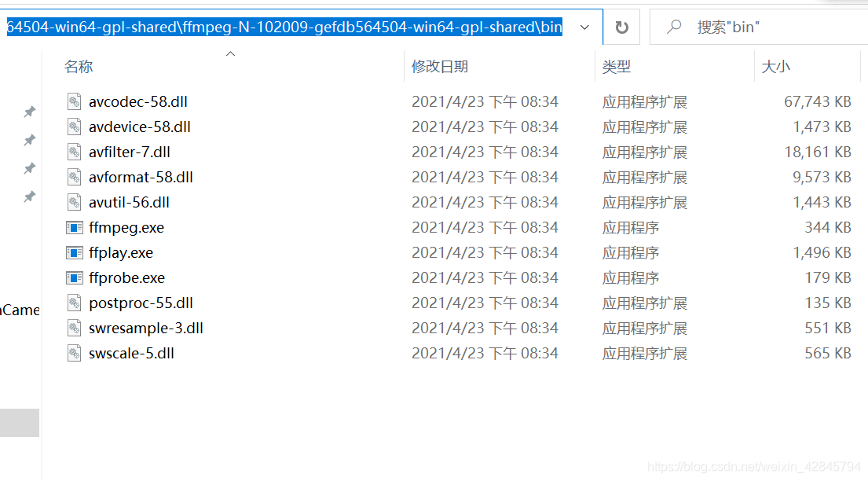Select the file name swscale-5.dll
This screenshot has height=481, width=868.
(131, 354)
